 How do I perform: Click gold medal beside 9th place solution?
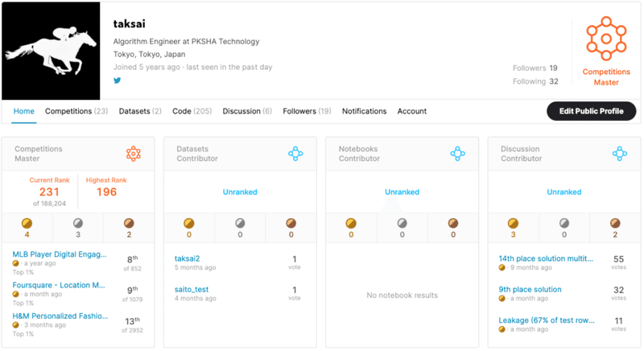tap(502, 299)
